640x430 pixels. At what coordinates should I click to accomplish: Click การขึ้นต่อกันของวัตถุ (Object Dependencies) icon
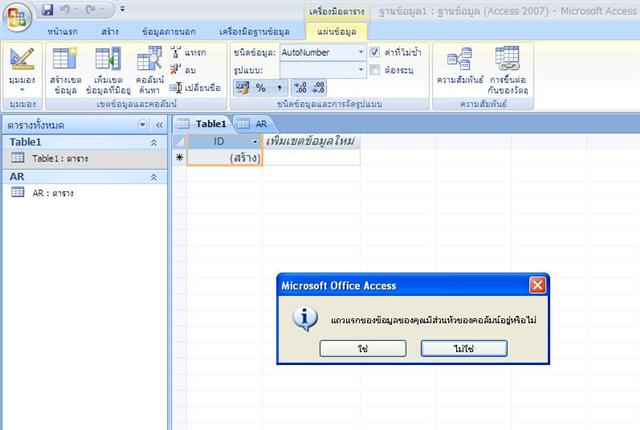pos(506,68)
